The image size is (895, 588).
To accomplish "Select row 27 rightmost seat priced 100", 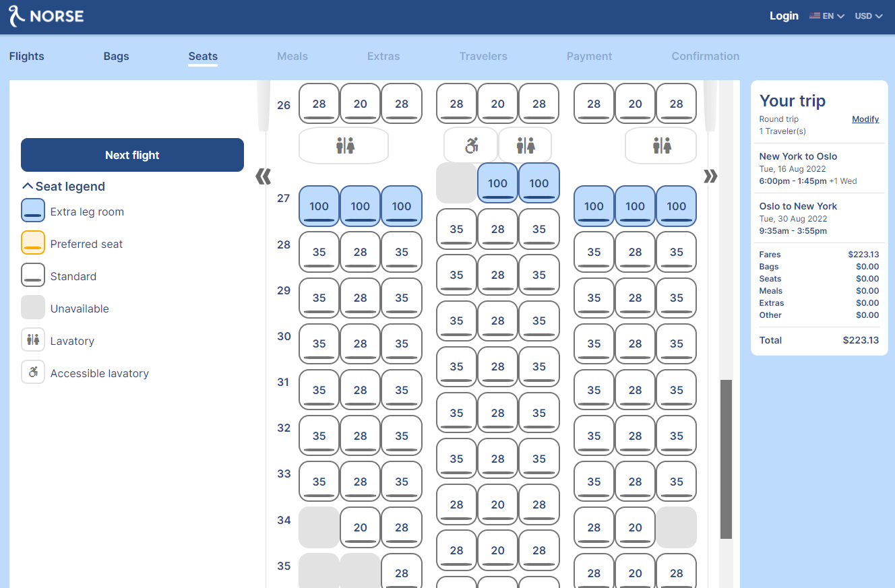I will (677, 206).
